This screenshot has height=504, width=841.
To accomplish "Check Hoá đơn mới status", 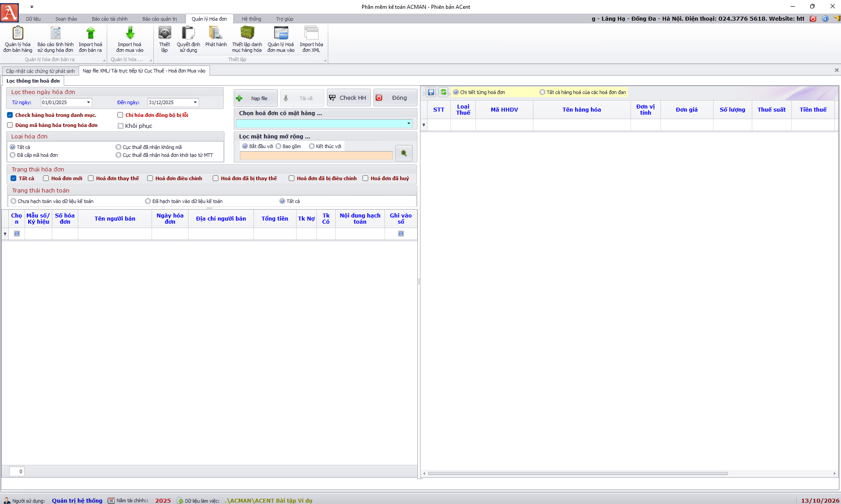I will coord(46,178).
